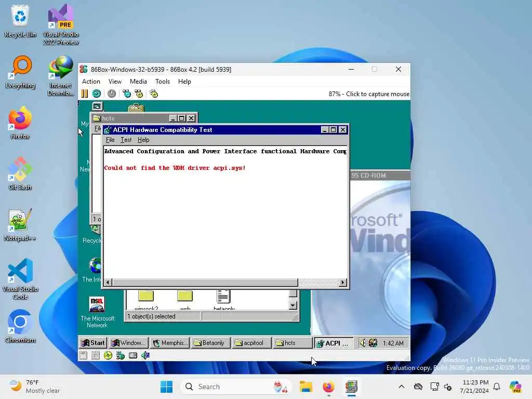
Task: Click the Windows 11 Search box
Action: (237, 387)
